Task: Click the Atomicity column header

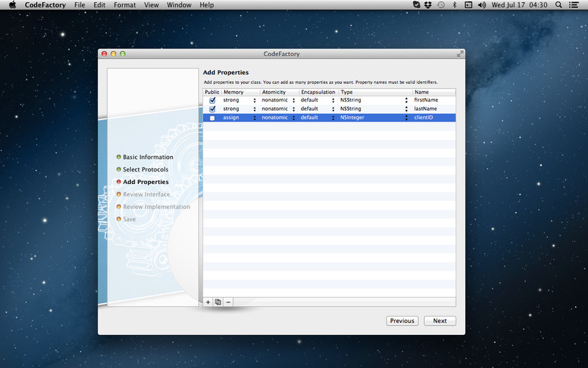Action: (x=280, y=92)
